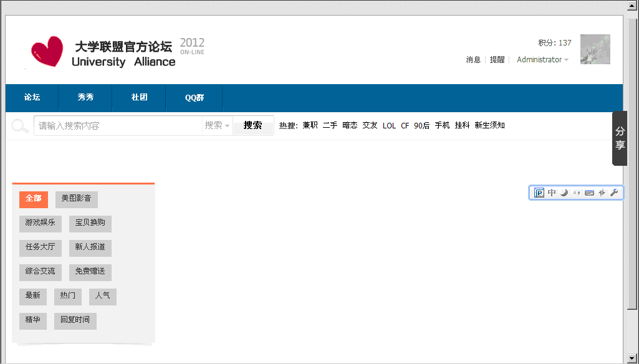This screenshot has height=364, width=639.
Task: Click hot search keyword 暗恋
Action: 350,125
